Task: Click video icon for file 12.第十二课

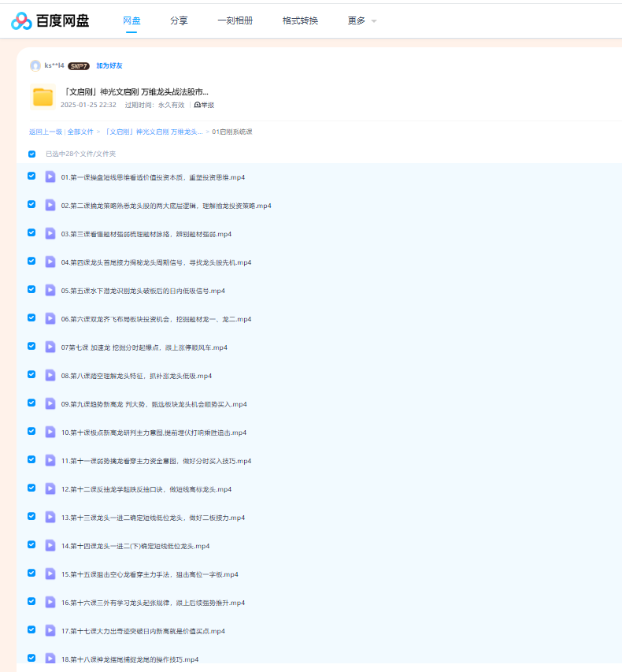Action: coord(50,488)
